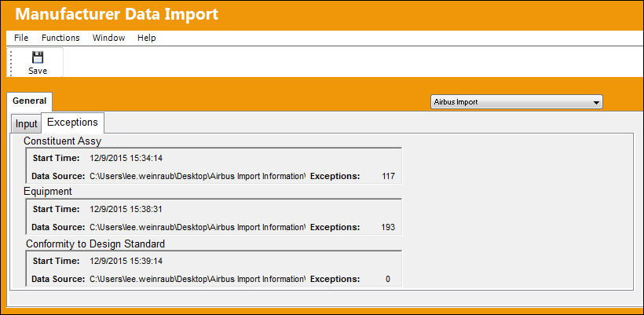
Task: Click the Constituent Assy group heading
Action: pos(62,141)
